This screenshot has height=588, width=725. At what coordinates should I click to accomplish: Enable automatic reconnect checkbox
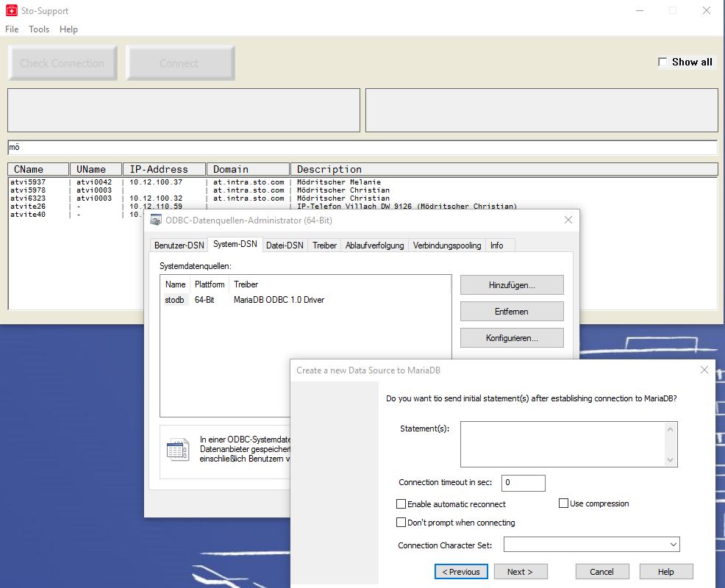coord(401,504)
